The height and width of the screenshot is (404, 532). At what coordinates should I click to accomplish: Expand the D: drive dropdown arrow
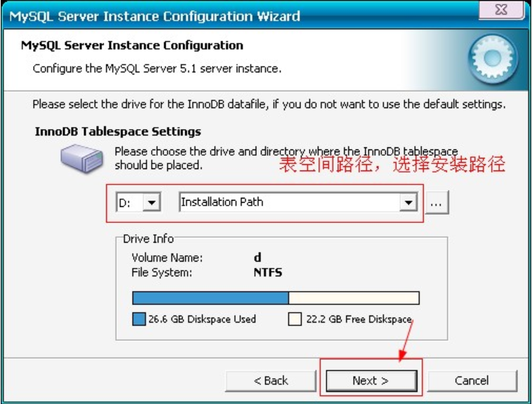152,203
